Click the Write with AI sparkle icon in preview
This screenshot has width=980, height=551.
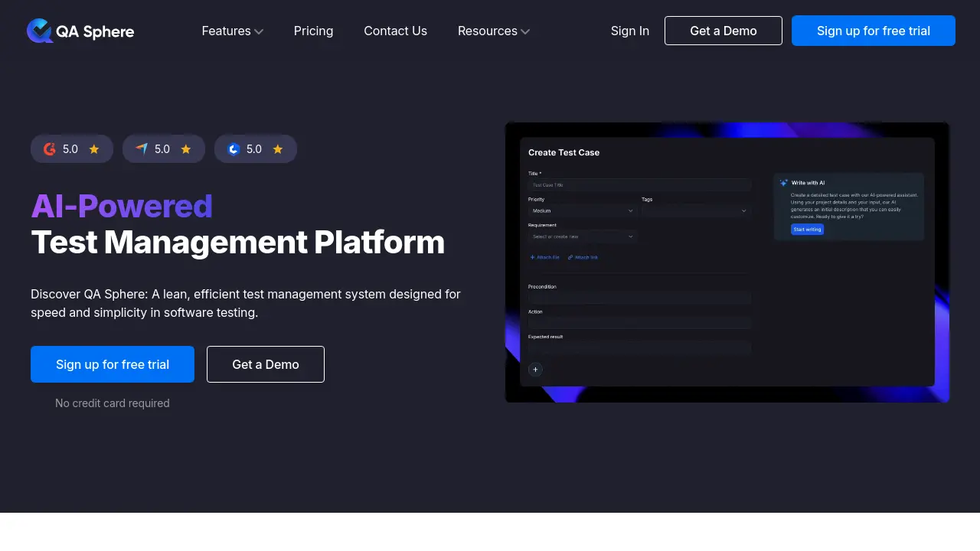(784, 183)
